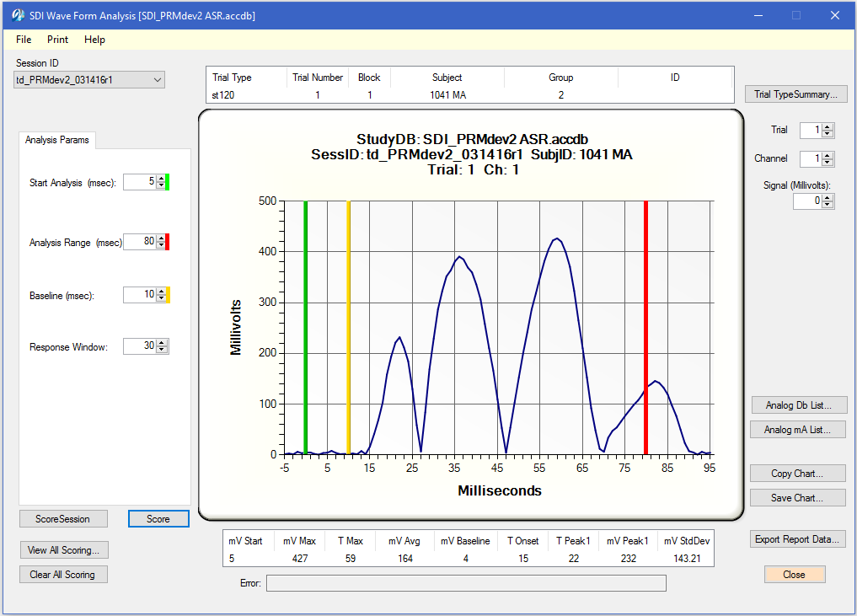Open View All Scoring
857x616 pixels.
click(x=64, y=550)
